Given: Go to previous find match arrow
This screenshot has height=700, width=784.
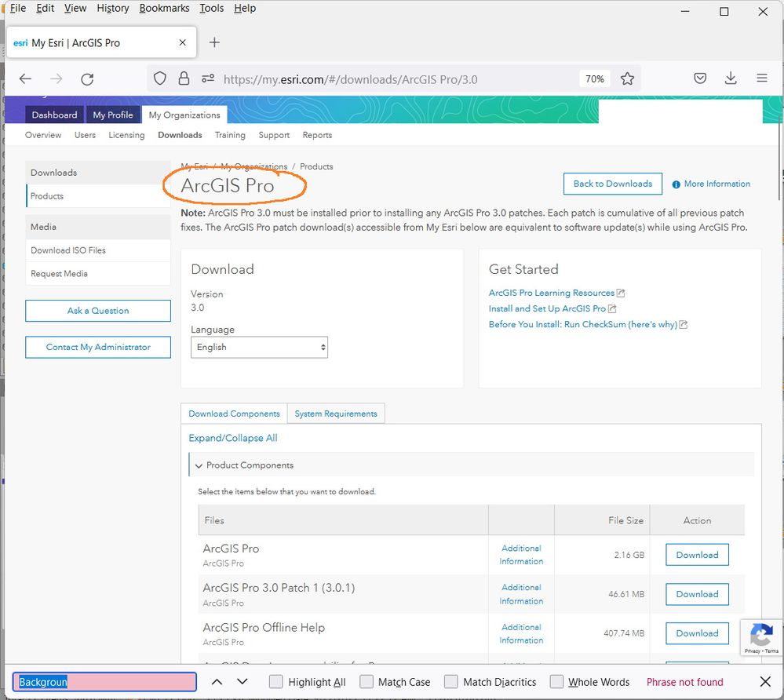Looking at the screenshot, I should tap(217, 682).
